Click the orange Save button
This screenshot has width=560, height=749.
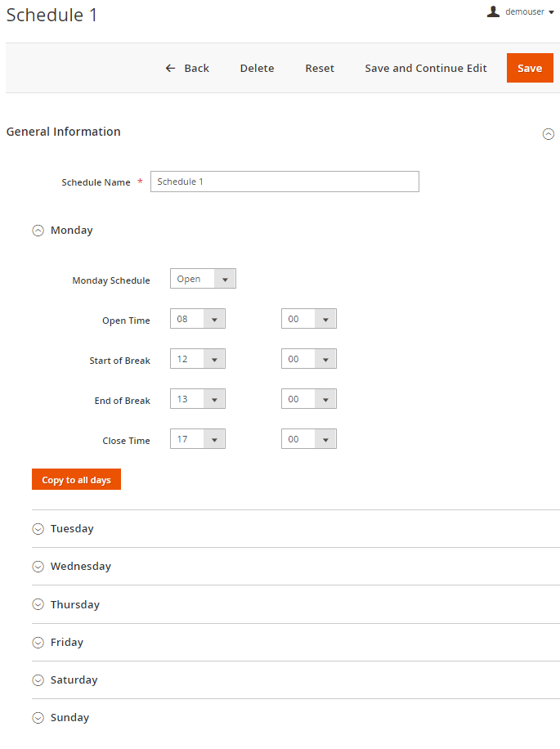pyautogui.click(x=529, y=68)
